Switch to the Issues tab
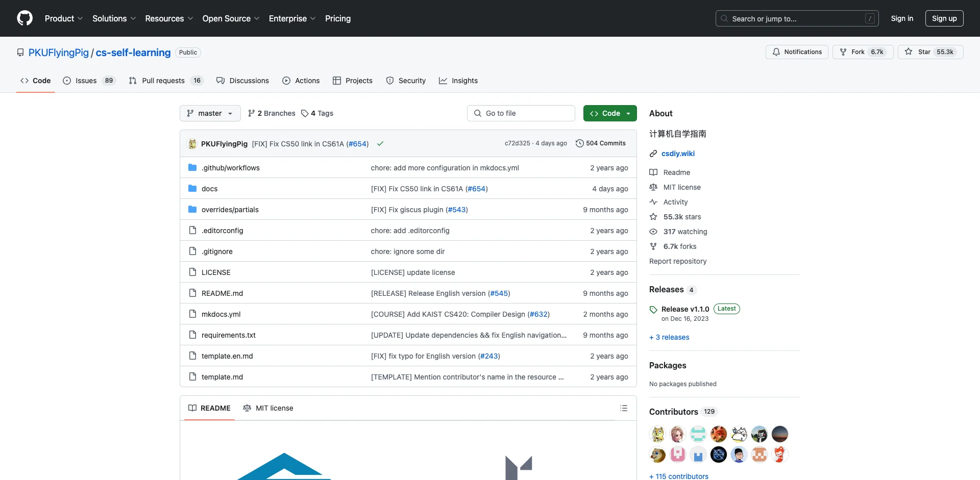Image resolution: width=980 pixels, height=480 pixels. coord(89,81)
